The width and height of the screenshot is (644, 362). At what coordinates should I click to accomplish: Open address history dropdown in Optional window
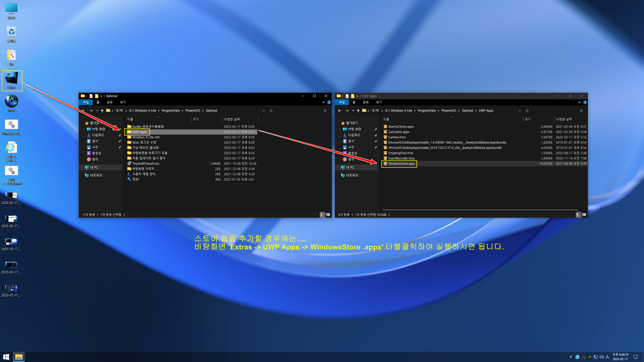[264, 111]
